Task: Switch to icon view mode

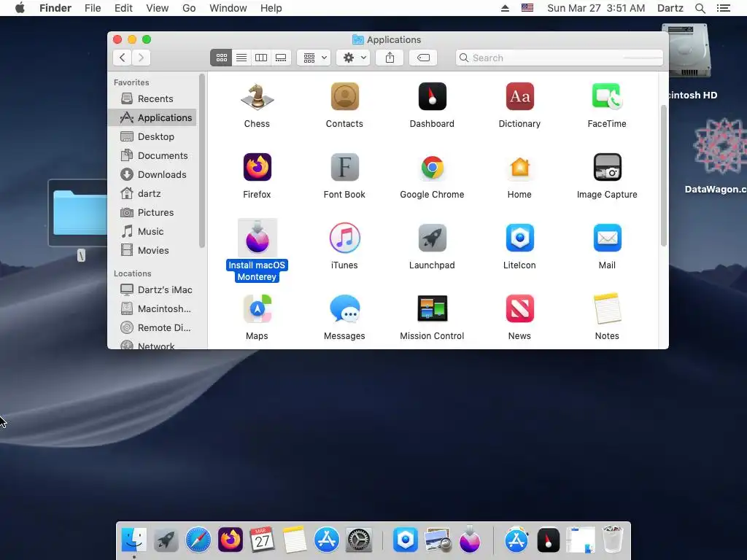Action: pos(221,58)
